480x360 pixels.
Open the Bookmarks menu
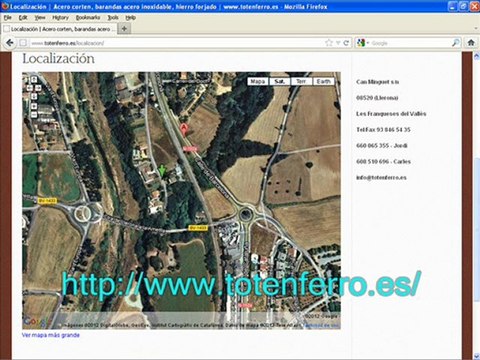(88, 18)
